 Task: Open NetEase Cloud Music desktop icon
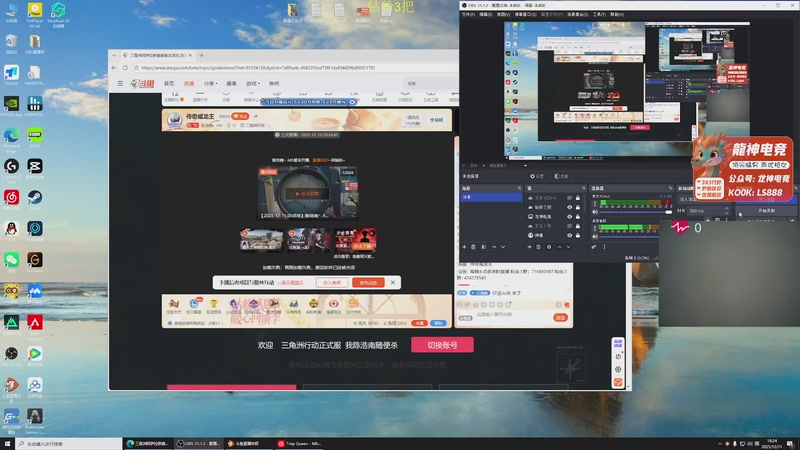pos(11,199)
